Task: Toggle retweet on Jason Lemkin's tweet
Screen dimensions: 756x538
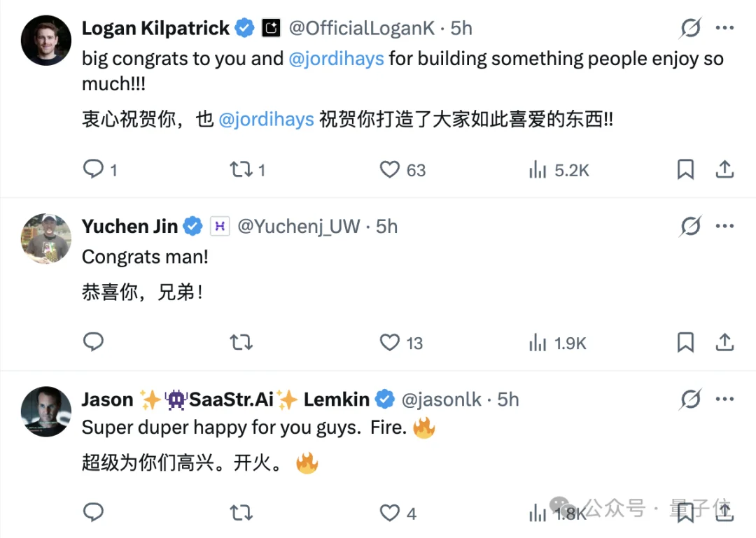Action: point(241,513)
